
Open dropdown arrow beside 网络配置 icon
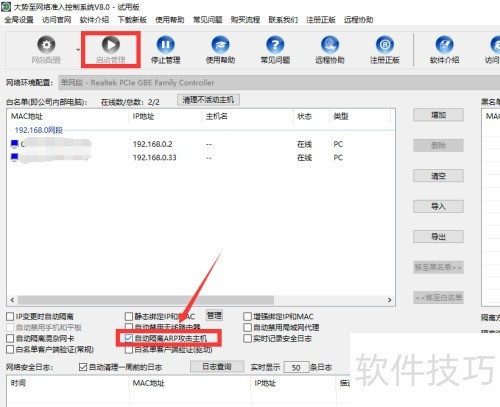[x=78, y=50]
